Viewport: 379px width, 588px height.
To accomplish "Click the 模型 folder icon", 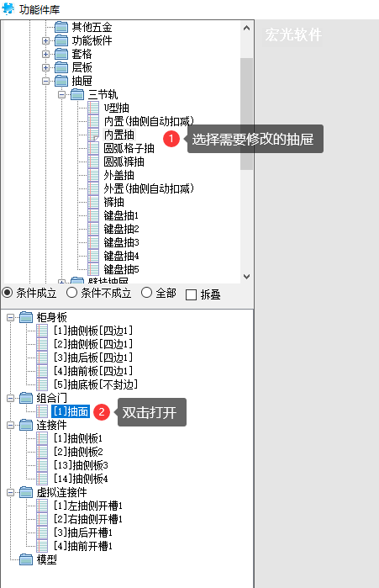I will click(x=26, y=559).
